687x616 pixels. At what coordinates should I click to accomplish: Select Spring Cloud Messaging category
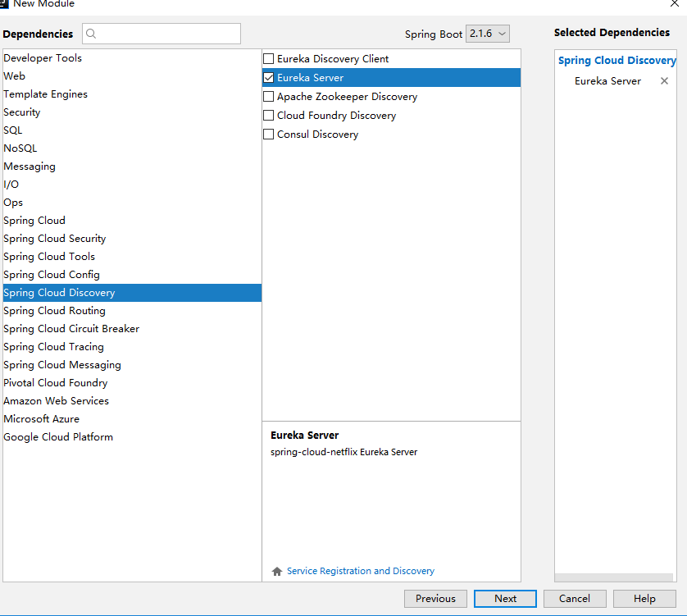coord(132,365)
